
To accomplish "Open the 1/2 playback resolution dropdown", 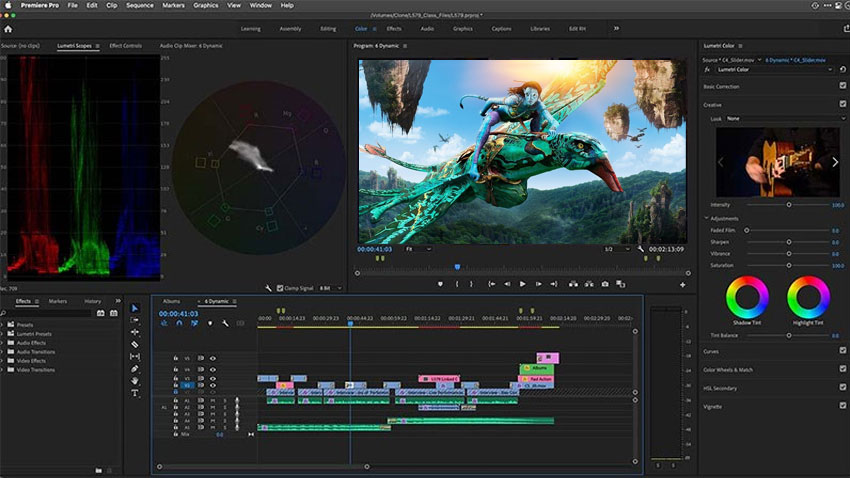I will click(617, 249).
